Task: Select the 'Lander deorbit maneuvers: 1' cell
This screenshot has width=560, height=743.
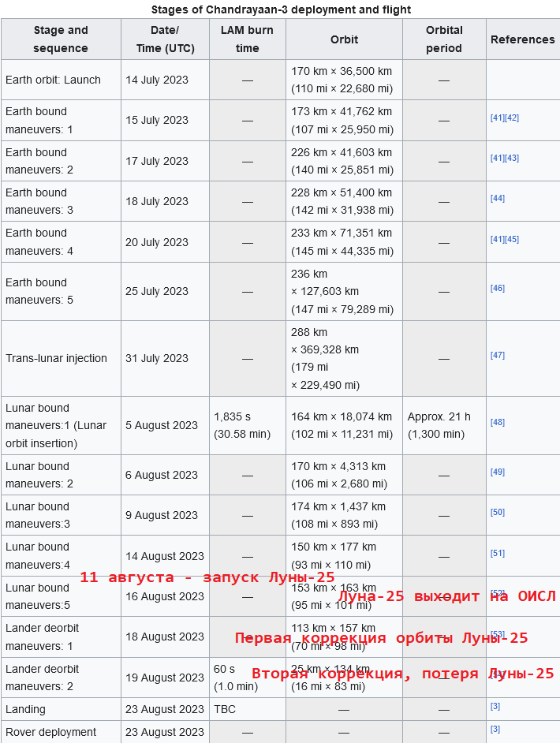Action: point(61,637)
